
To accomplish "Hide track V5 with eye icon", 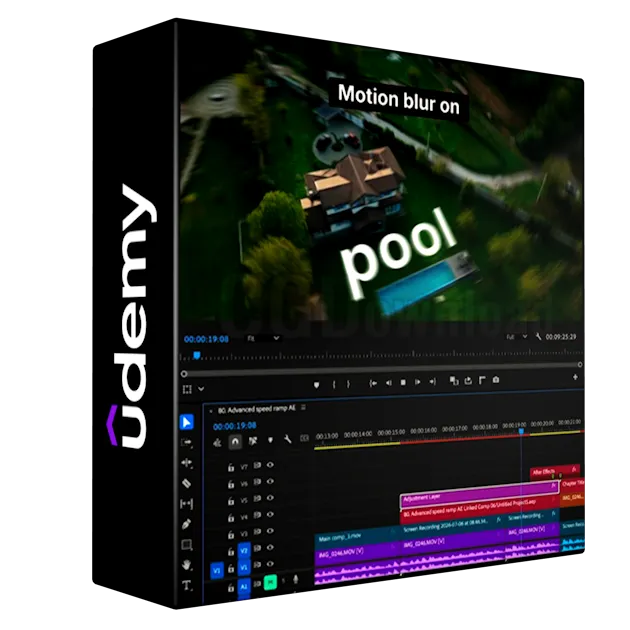I will [270, 498].
